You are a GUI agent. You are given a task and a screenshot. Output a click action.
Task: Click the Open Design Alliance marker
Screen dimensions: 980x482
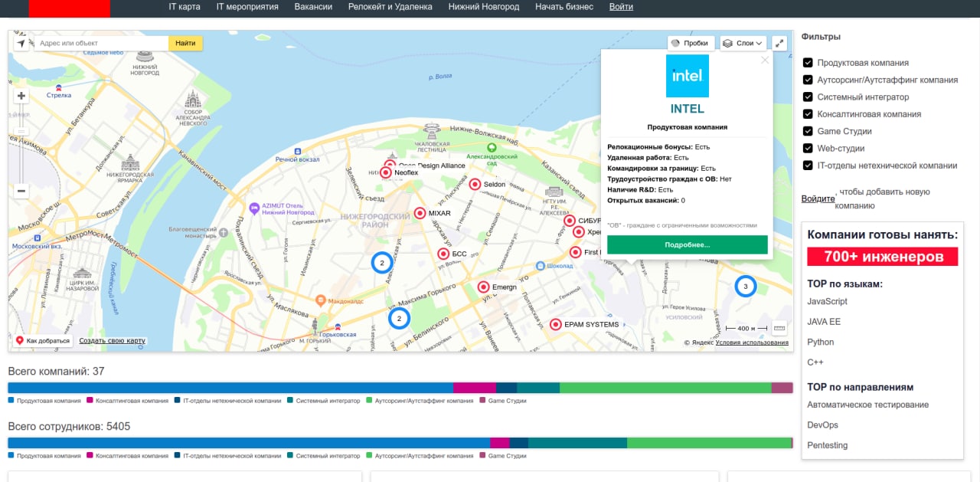pos(390,164)
